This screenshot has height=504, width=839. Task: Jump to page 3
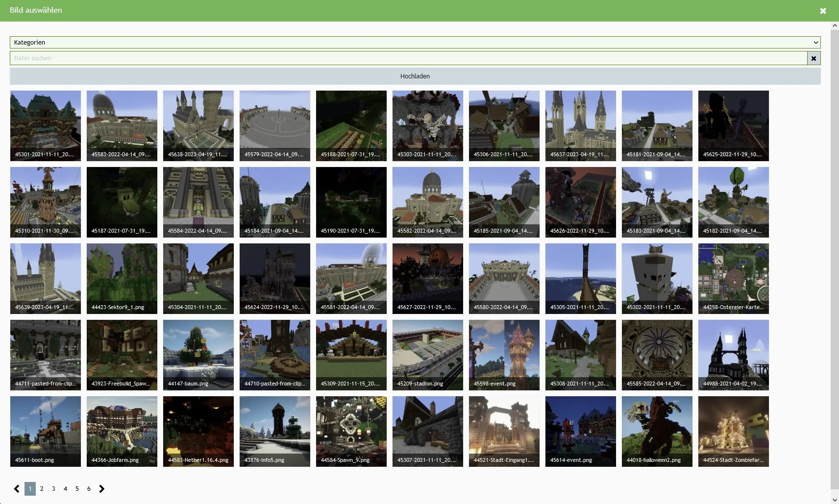[53, 489]
